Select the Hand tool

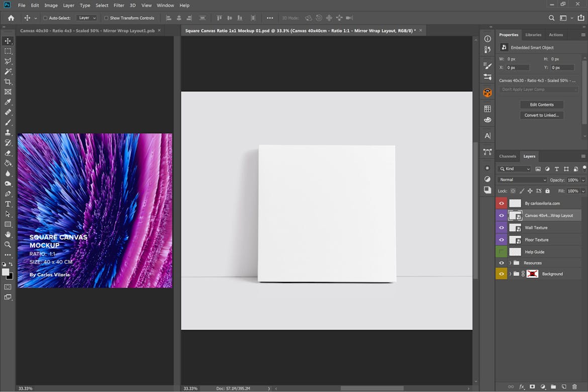click(x=8, y=234)
